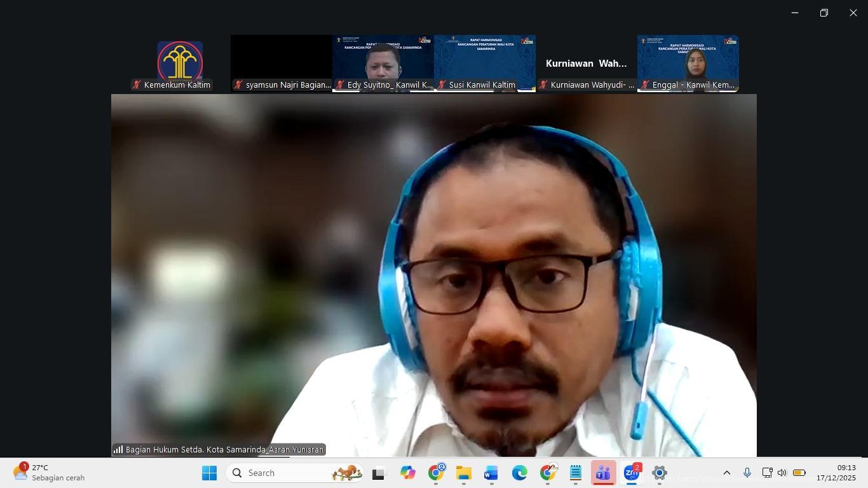Open Notepad from the taskbar
Viewport: 868px width, 488px height.
point(576,473)
